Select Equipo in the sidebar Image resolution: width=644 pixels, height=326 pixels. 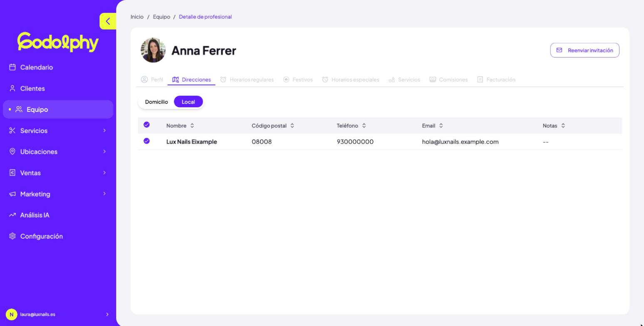click(58, 109)
